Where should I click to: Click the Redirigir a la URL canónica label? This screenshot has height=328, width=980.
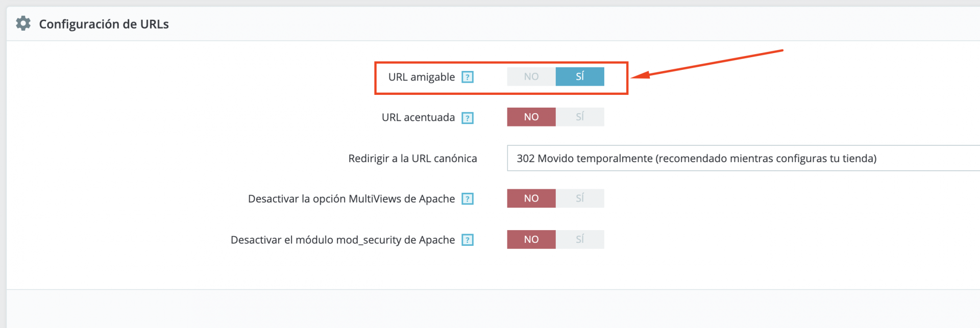coord(412,159)
